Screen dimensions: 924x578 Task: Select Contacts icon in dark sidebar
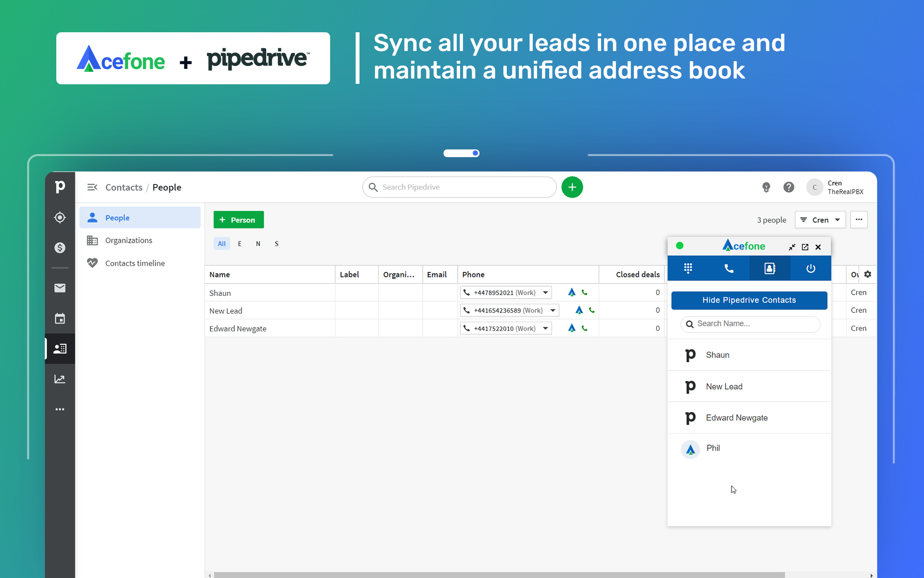[60, 349]
